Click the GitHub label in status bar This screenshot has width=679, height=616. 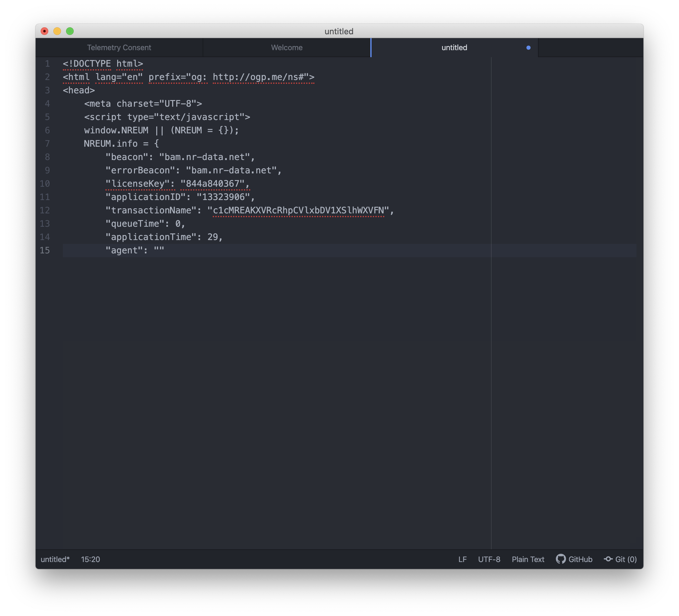pyautogui.click(x=580, y=559)
